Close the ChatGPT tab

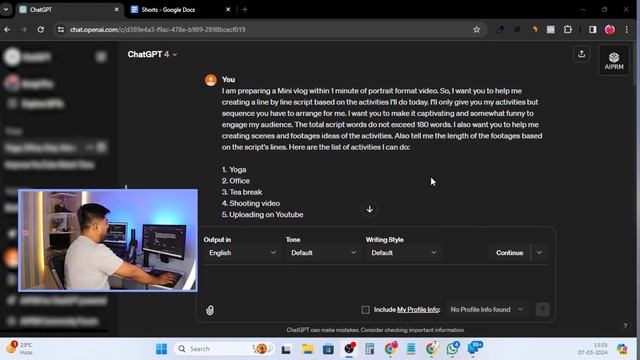[x=116, y=9]
